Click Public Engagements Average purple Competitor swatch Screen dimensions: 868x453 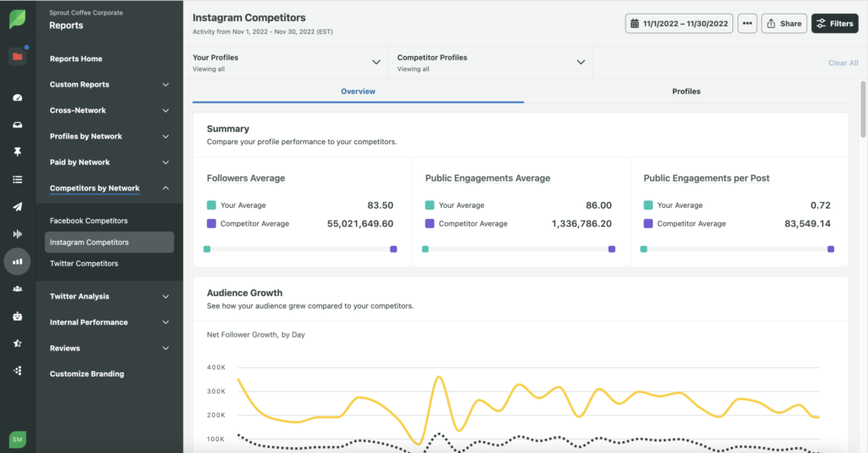point(430,224)
